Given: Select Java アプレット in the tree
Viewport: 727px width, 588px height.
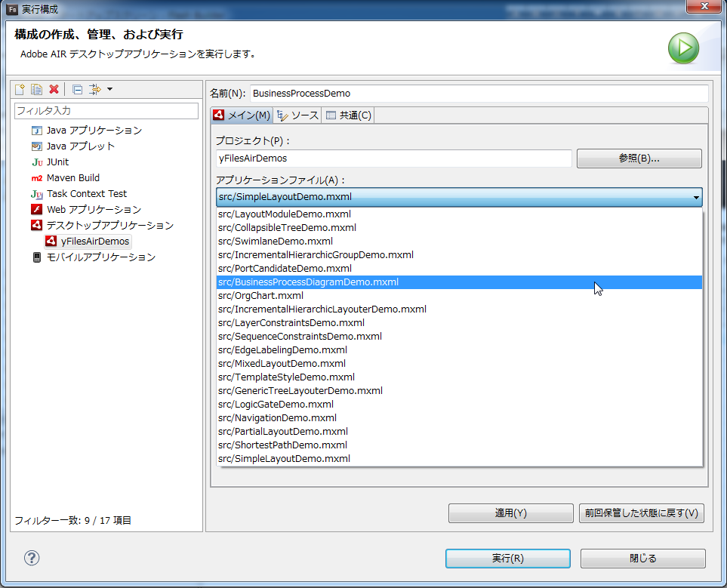Looking at the screenshot, I should [x=72, y=146].
